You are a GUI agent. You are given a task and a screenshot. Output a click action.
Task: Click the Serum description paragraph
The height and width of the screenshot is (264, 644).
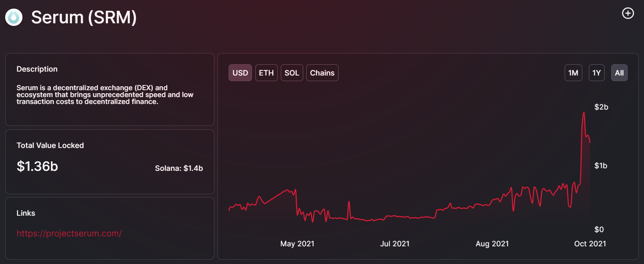[105, 94]
